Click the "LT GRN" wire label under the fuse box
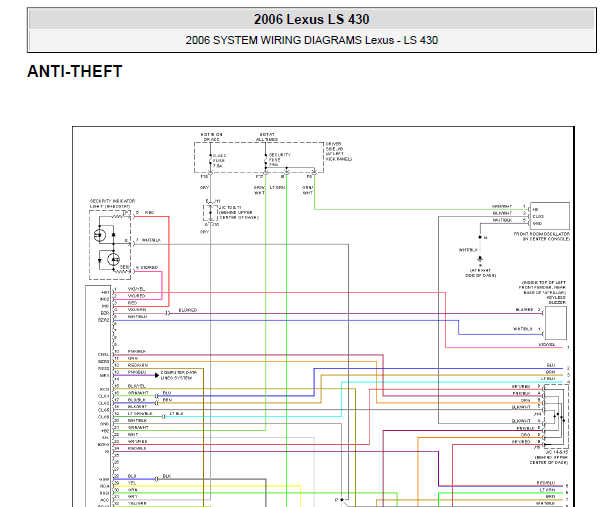This screenshot has width=602, height=507. (277, 188)
